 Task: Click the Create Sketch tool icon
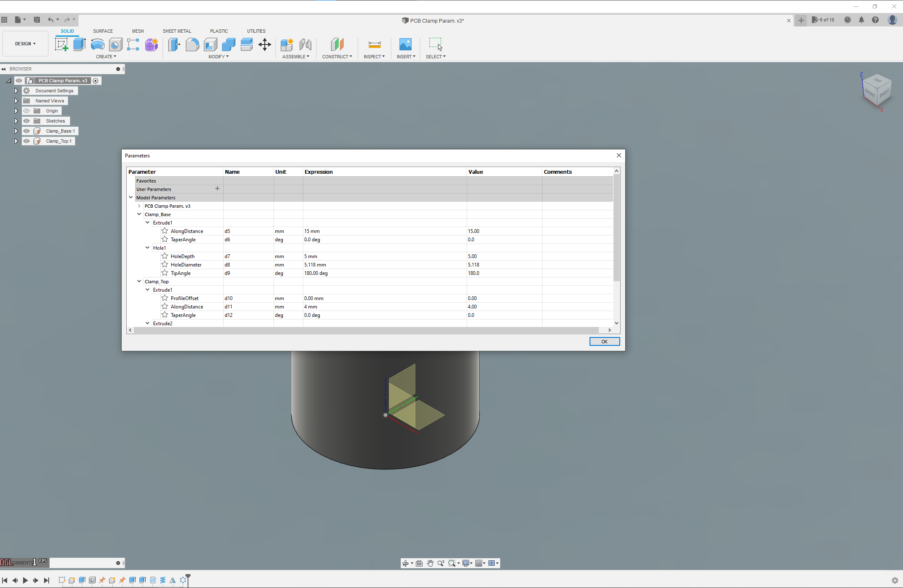pyautogui.click(x=61, y=44)
